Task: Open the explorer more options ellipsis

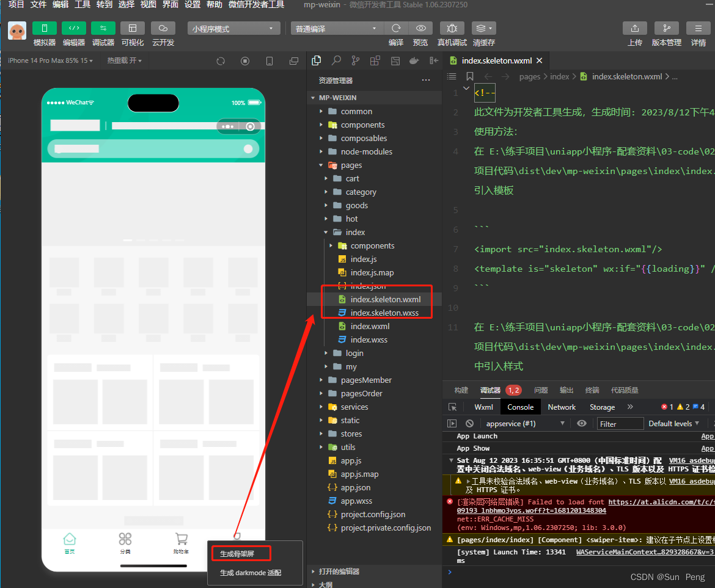Action: coord(426,80)
